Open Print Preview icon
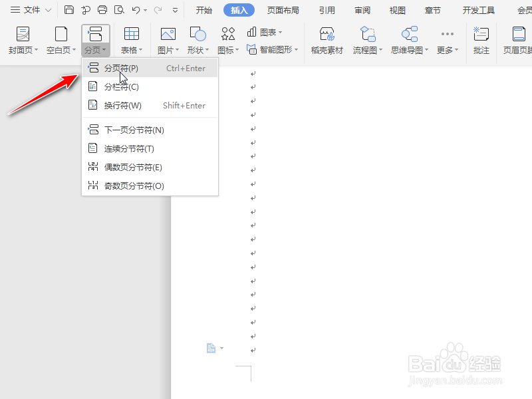This screenshot has height=399, width=532. point(119,10)
